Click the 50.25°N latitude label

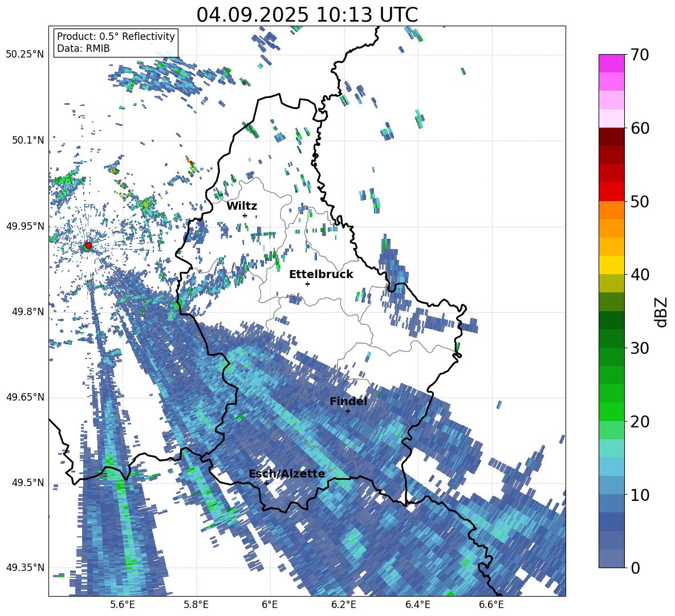pyautogui.click(x=25, y=55)
